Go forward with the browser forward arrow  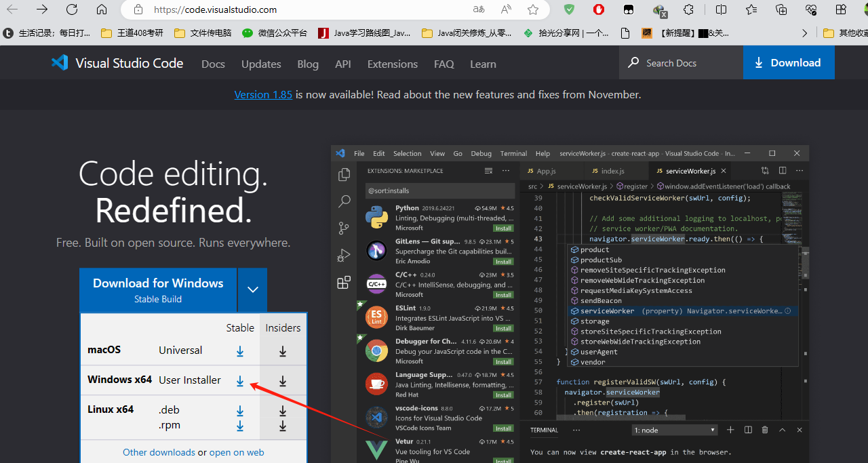point(42,9)
